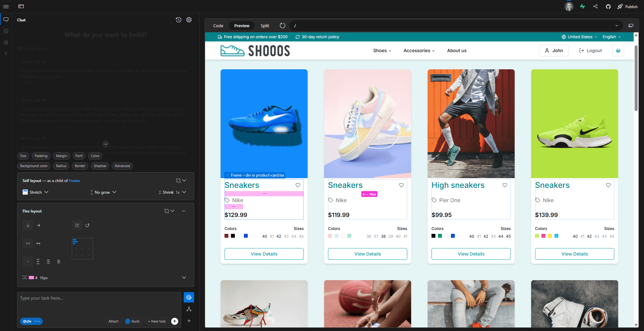The height and width of the screenshot is (331, 644).
Task: Set flex direction to column (down arrow)
Action: (x=28, y=225)
